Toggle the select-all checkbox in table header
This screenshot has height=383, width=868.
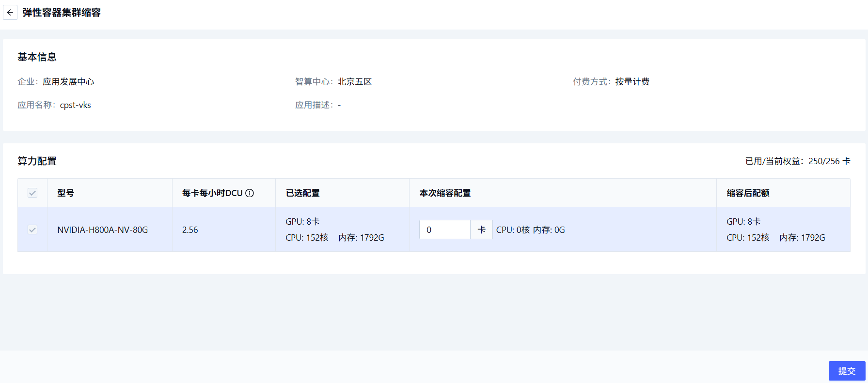[32, 193]
